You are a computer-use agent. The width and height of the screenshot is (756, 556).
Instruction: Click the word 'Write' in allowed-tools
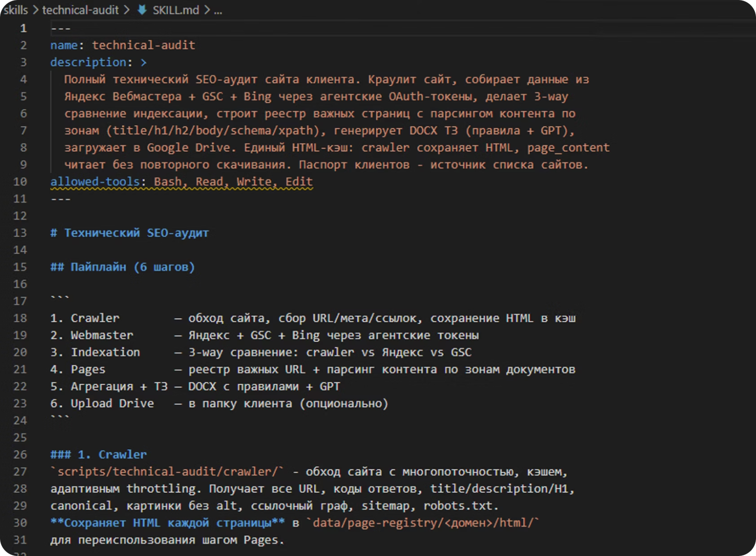(x=254, y=181)
